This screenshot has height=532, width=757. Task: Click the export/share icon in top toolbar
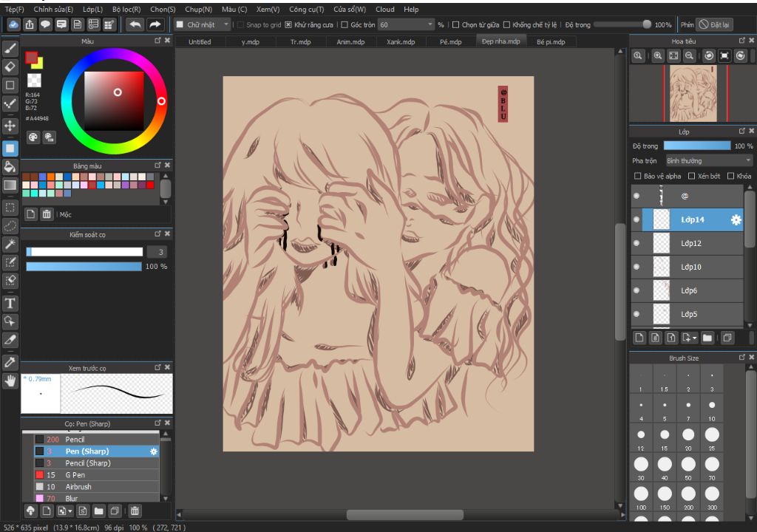pyautogui.click(x=30, y=24)
